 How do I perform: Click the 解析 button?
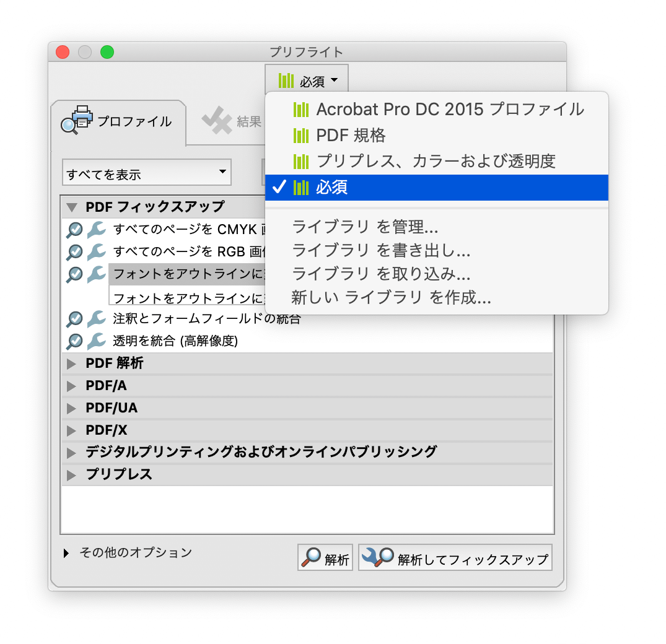click(x=325, y=557)
